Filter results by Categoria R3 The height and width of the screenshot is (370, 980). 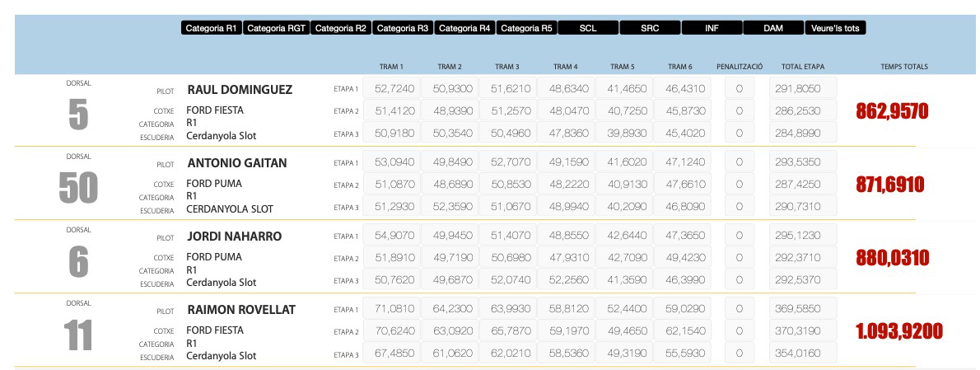click(403, 28)
